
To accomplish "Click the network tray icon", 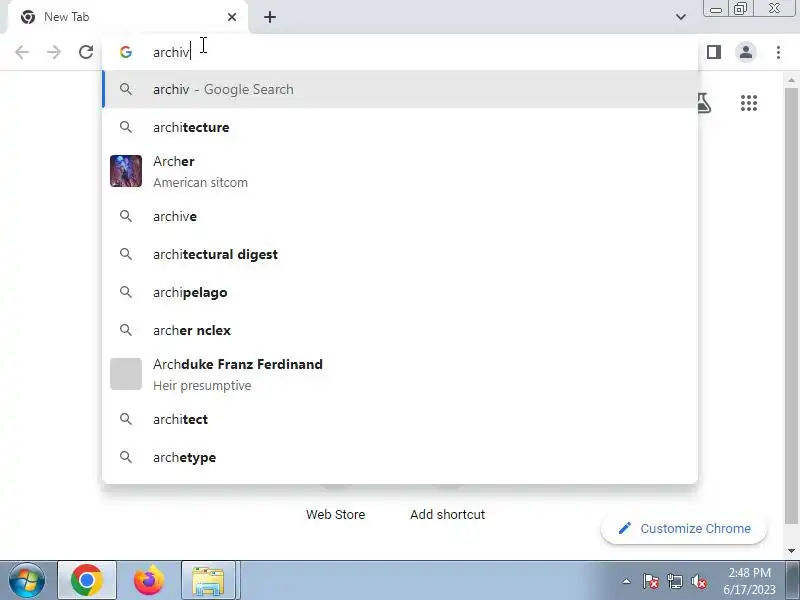I will (675, 581).
